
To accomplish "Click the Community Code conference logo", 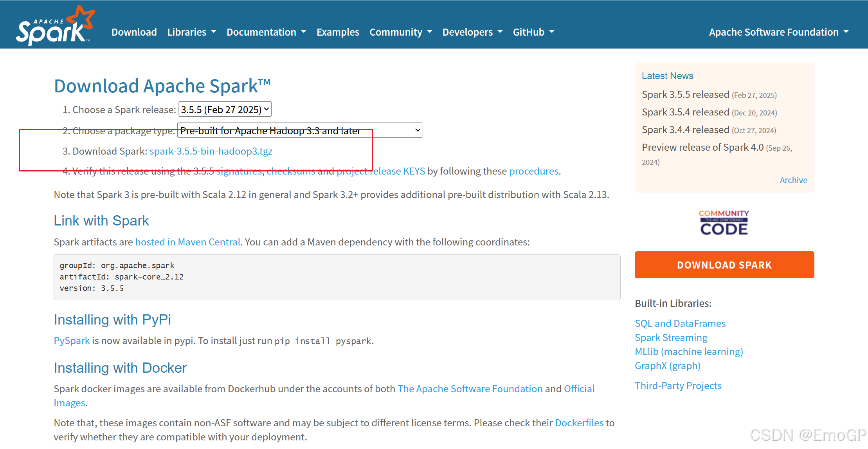I will pyautogui.click(x=724, y=222).
